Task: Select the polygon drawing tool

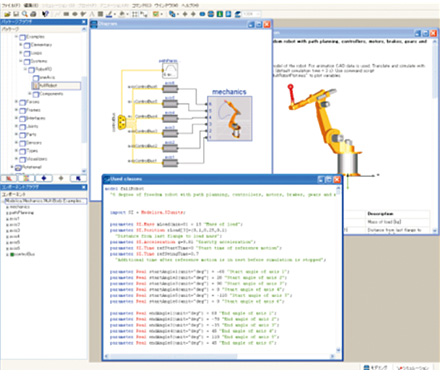Action: click(x=83, y=14)
